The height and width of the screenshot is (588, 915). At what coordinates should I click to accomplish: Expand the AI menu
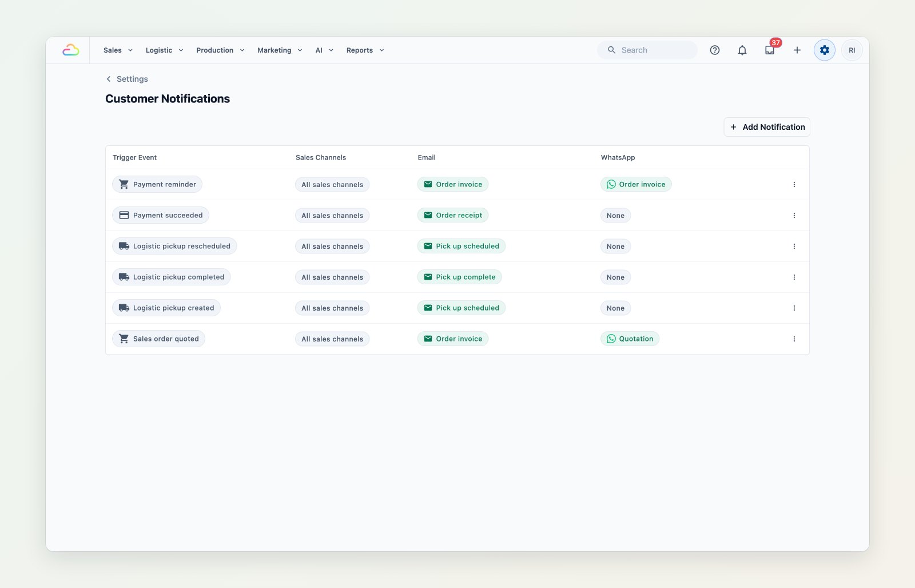324,50
